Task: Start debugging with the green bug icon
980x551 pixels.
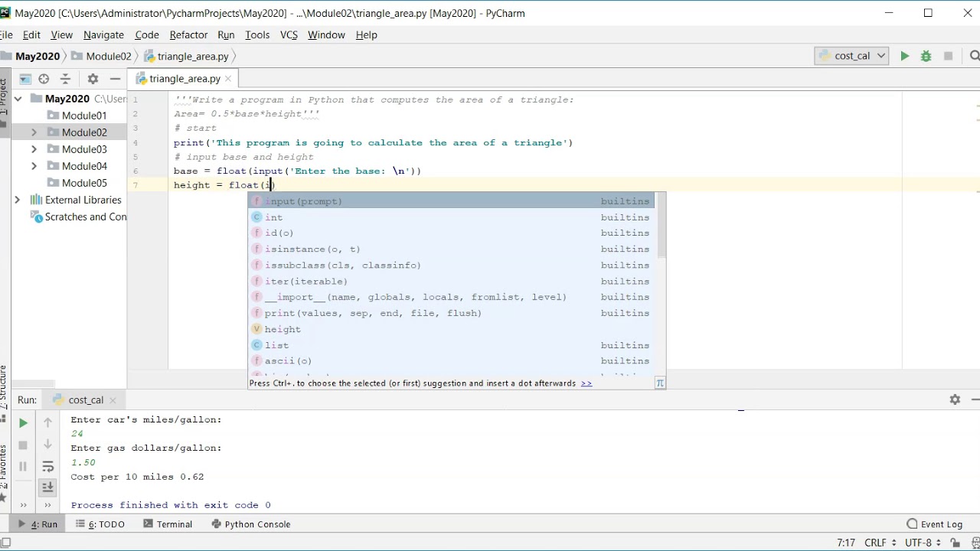Action: pyautogui.click(x=926, y=56)
